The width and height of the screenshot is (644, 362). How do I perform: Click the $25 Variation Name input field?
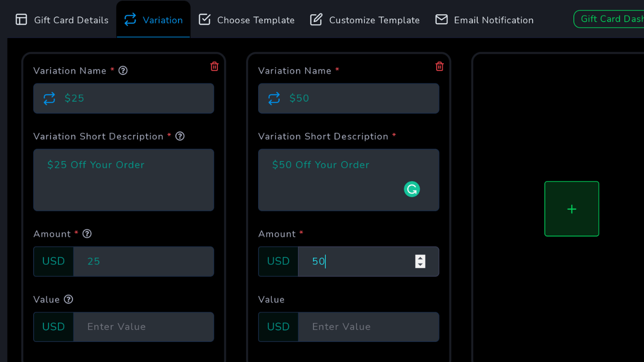[x=136, y=99]
